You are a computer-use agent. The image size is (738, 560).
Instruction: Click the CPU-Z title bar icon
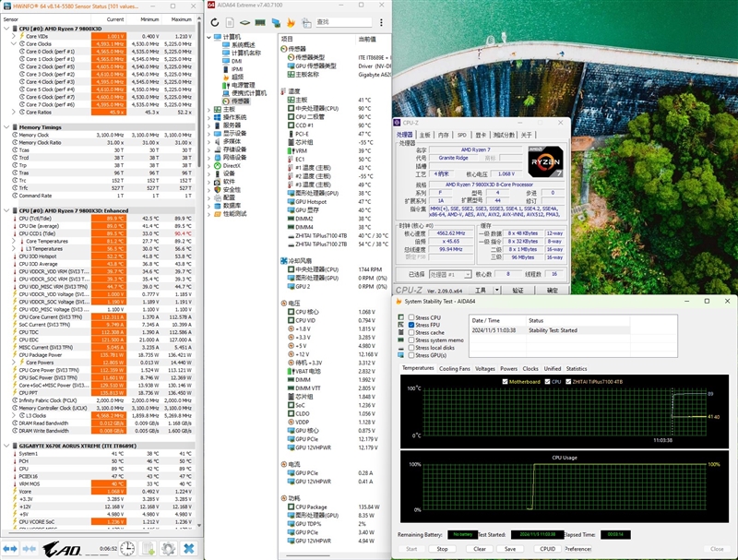point(397,123)
